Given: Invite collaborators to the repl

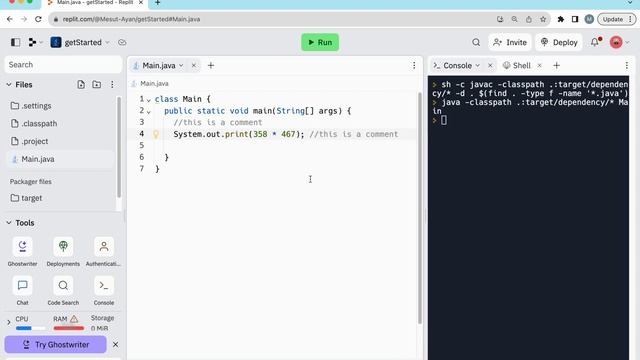Looking at the screenshot, I should click(x=510, y=42).
